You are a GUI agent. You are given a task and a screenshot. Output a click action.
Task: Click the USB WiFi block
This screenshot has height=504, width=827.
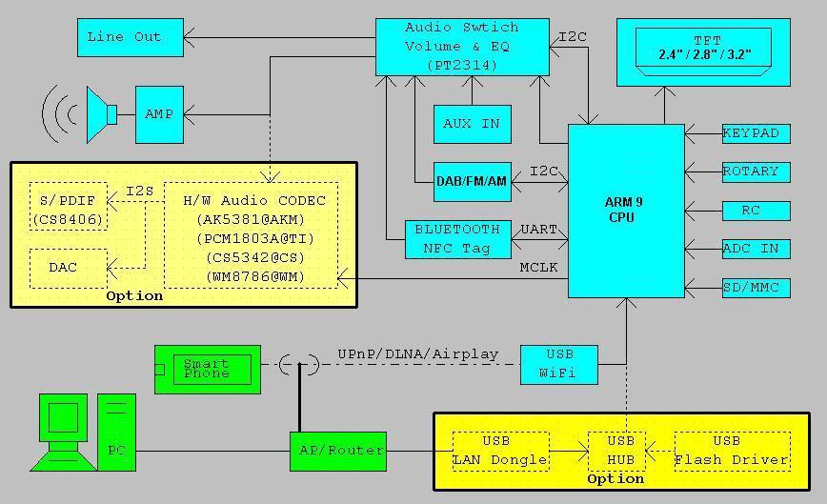point(559,365)
